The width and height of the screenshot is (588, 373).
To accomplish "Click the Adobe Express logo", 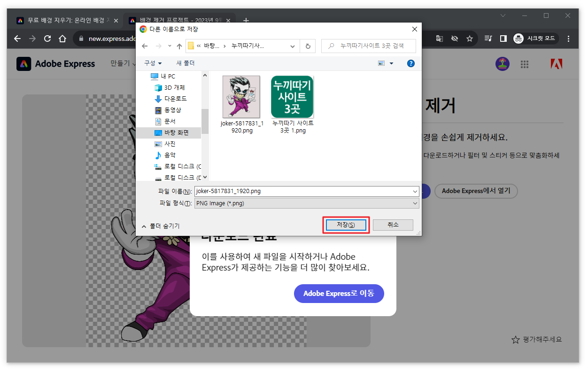I will pos(55,64).
